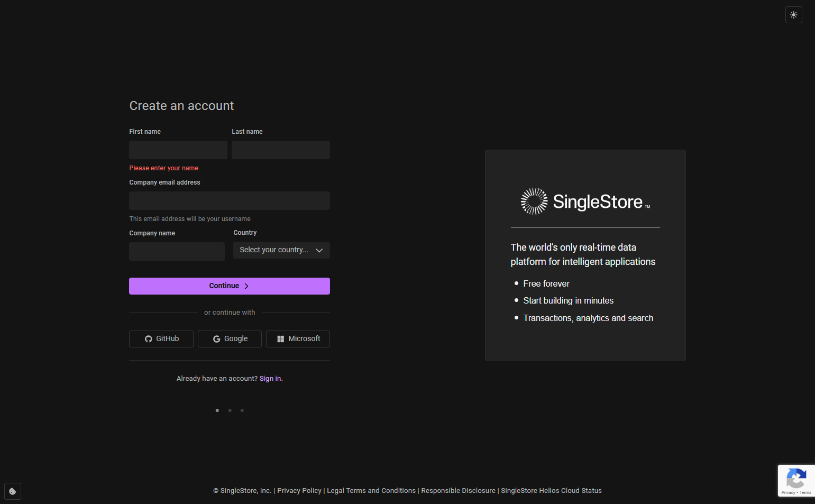The width and height of the screenshot is (815, 504).
Task: Select the third carousel dot
Action: 242,410
